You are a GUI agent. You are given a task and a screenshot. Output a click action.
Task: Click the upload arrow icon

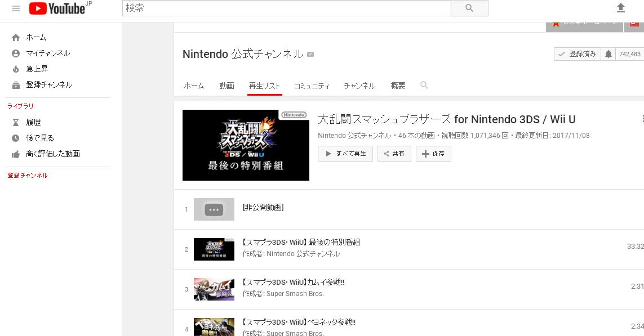[x=620, y=8]
